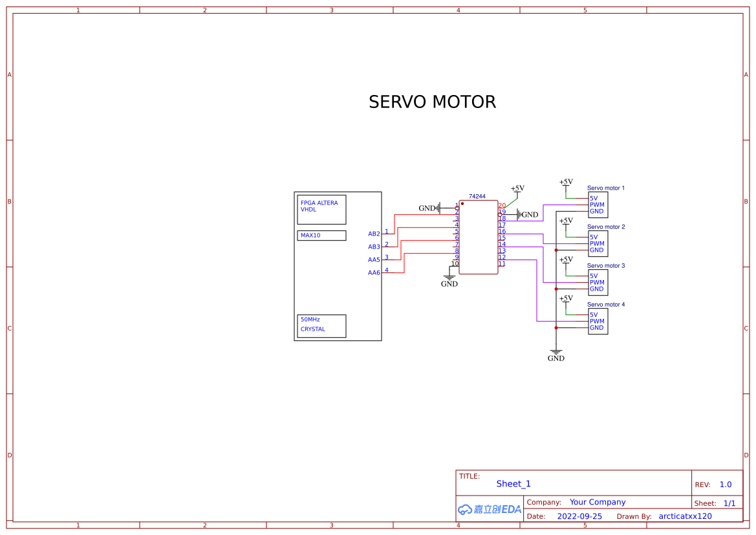Click the arcticatxx120 drawn-by name
The image size is (756, 535).
pos(685,516)
